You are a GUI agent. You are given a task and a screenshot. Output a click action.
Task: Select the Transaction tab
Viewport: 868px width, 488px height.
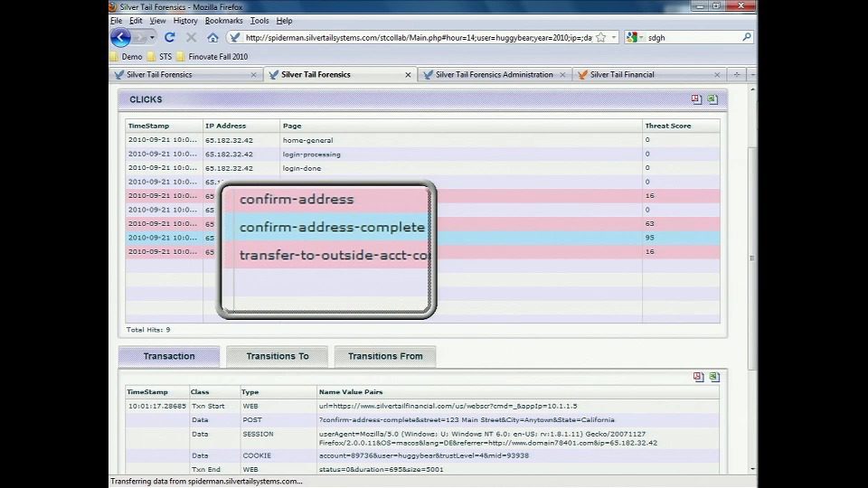tap(169, 356)
